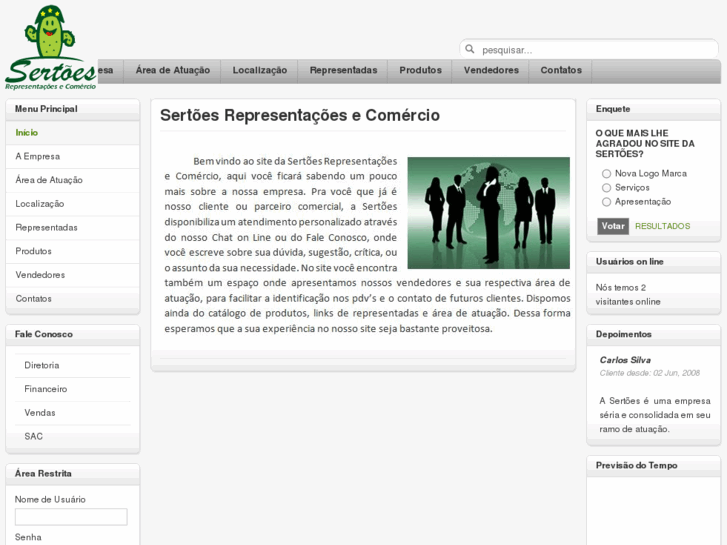The width and height of the screenshot is (727, 545).
Task: Open Representadas in top navigation bar
Action: 343,71
